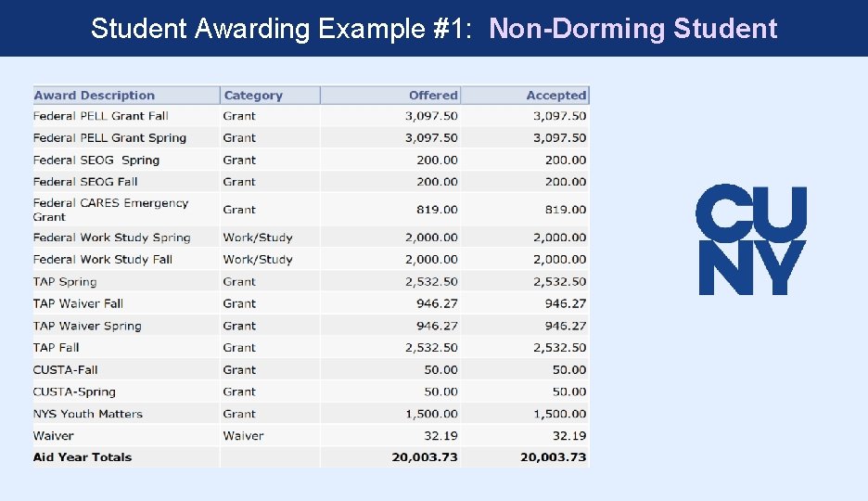Click the Offered total 20,003.73

(425, 457)
